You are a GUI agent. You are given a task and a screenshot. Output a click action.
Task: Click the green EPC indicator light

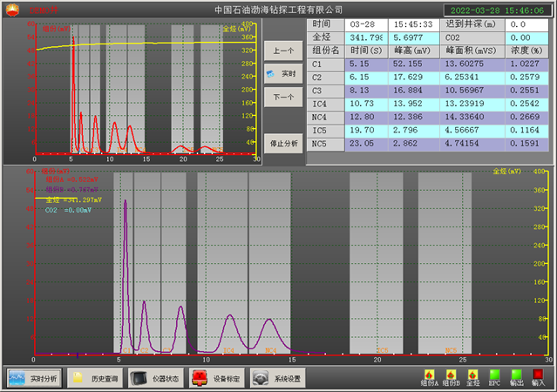click(494, 375)
